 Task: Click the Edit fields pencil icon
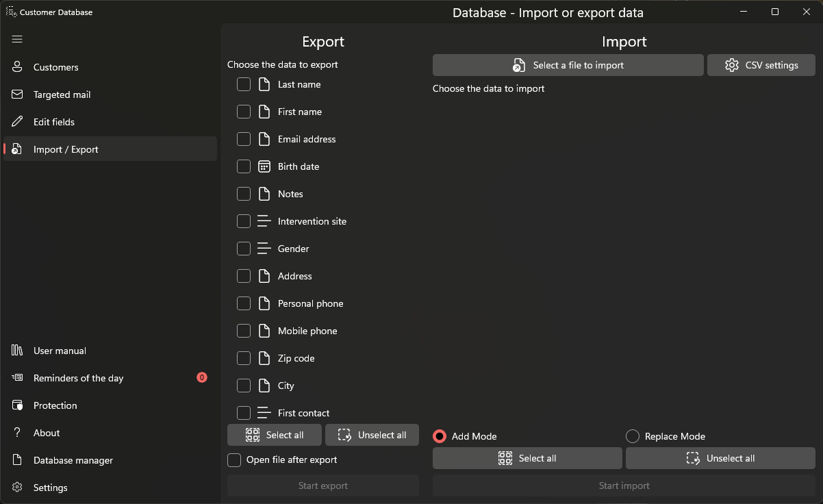(x=17, y=122)
